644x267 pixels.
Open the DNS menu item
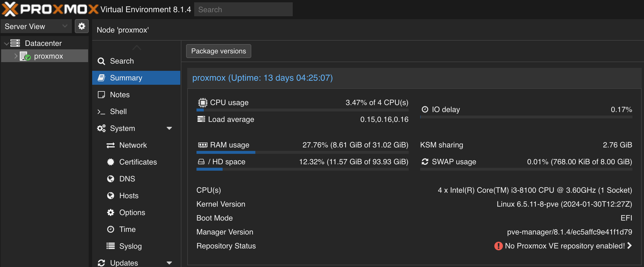127,179
